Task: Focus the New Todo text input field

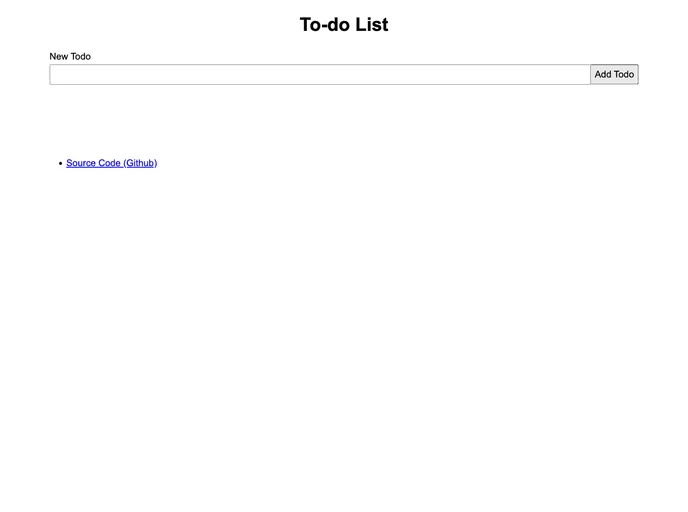Action: tap(320, 75)
